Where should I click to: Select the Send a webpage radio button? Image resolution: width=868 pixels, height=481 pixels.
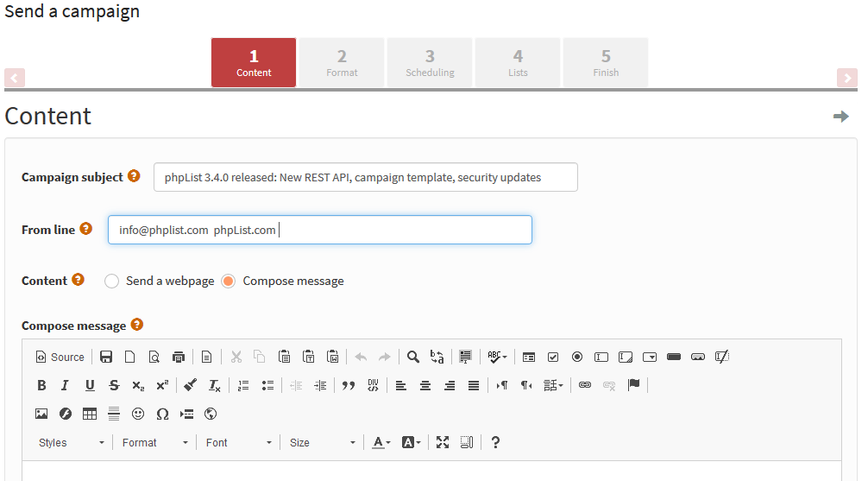pyautogui.click(x=112, y=281)
